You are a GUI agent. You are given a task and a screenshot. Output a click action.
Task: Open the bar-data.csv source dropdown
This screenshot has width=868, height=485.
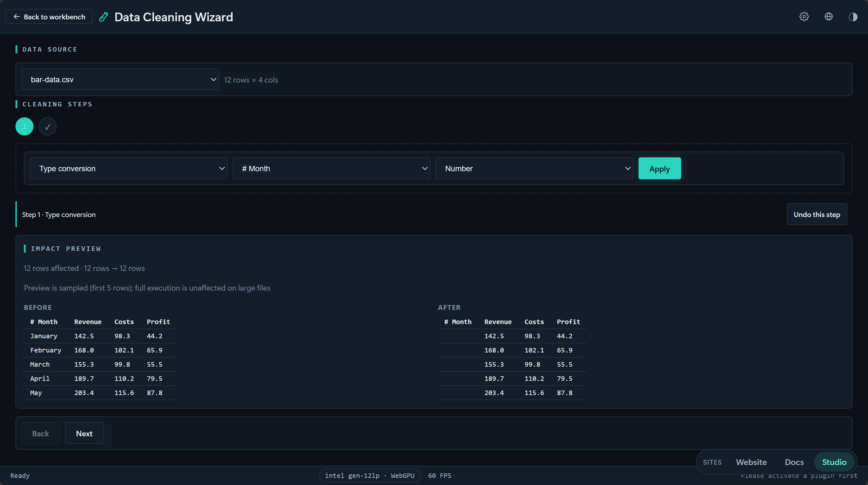click(x=120, y=80)
